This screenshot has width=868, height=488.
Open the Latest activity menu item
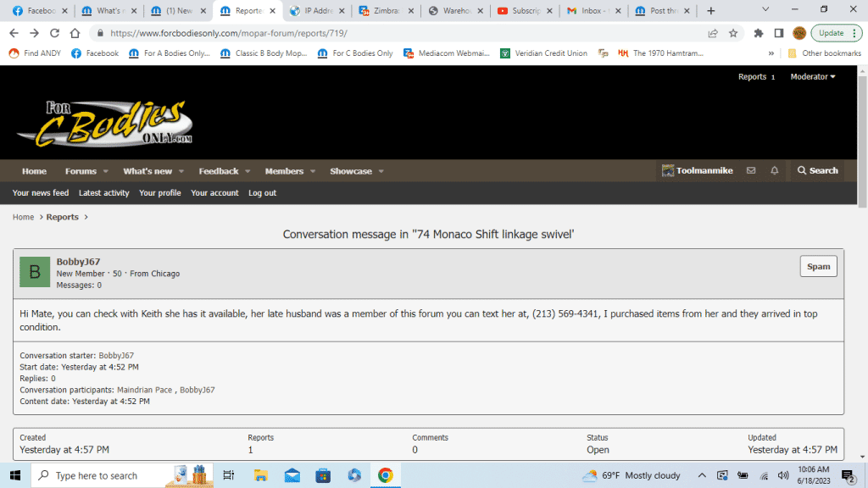click(103, 193)
